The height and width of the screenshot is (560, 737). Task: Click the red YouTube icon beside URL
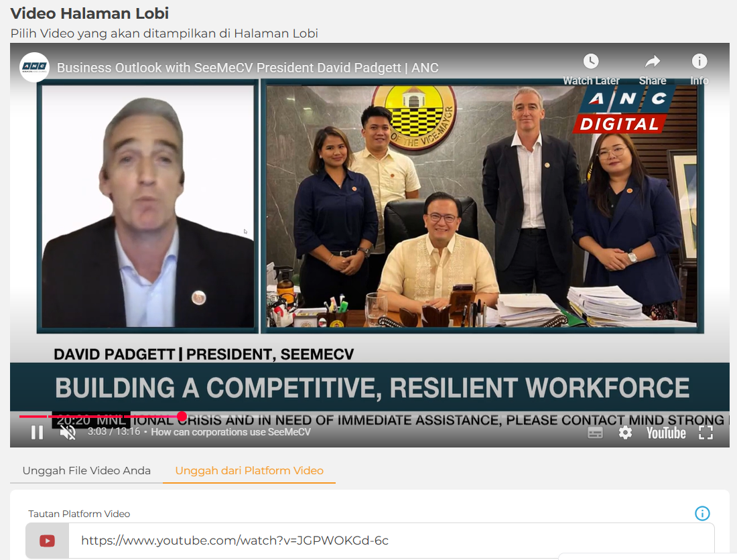coord(47,541)
